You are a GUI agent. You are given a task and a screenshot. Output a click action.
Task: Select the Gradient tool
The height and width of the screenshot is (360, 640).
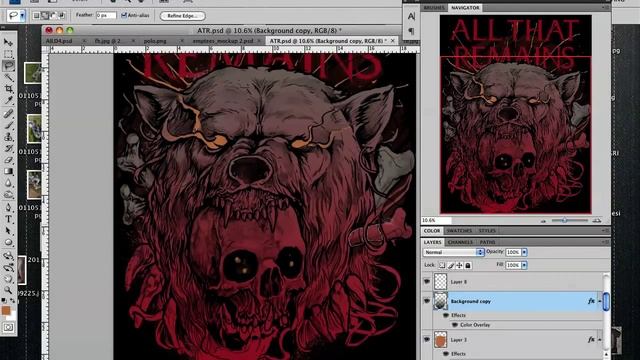click(8, 171)
